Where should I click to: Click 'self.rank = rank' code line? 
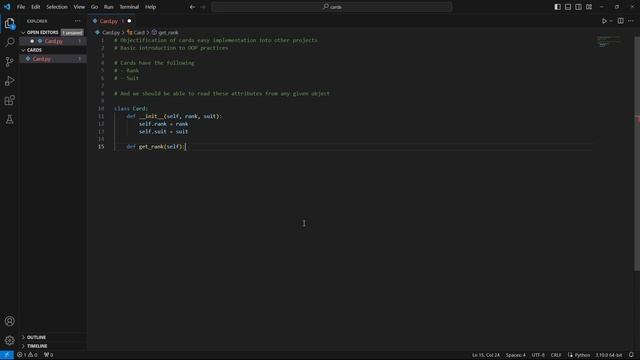point(163,124)
